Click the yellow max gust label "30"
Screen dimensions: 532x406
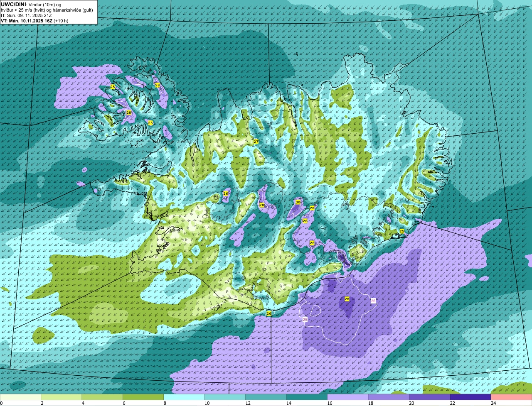[298, 202]
